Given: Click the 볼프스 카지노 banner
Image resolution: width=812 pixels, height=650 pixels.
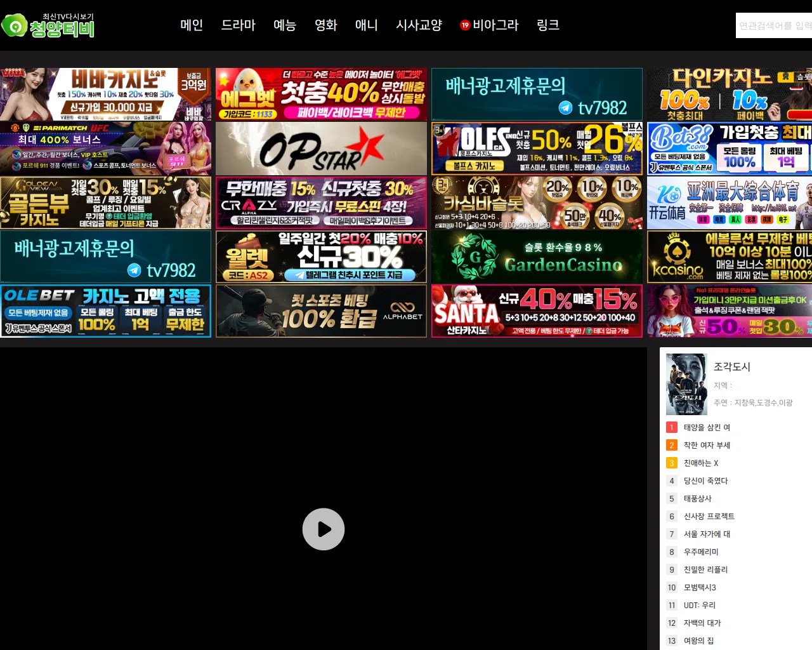Looking at the screenshot, I should click(537, 149).
